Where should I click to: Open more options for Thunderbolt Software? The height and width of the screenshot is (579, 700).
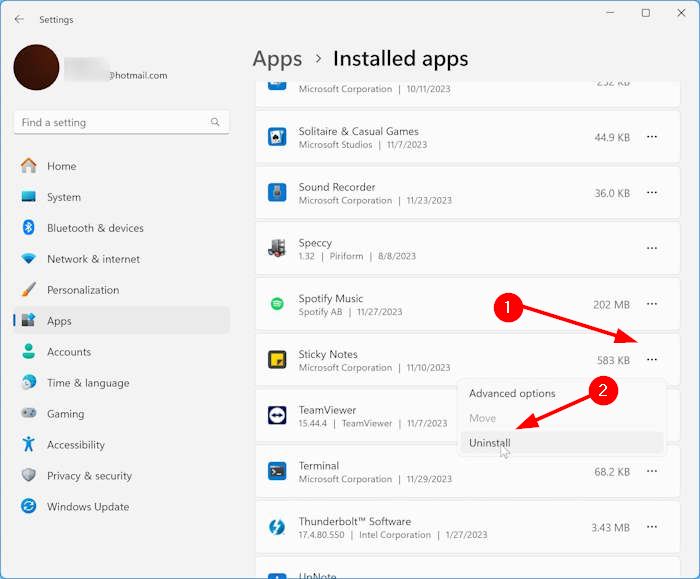pos(652,527)
